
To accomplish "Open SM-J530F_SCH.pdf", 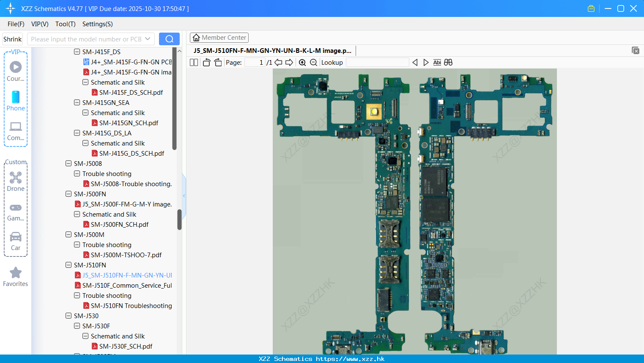I will point(122,346).
